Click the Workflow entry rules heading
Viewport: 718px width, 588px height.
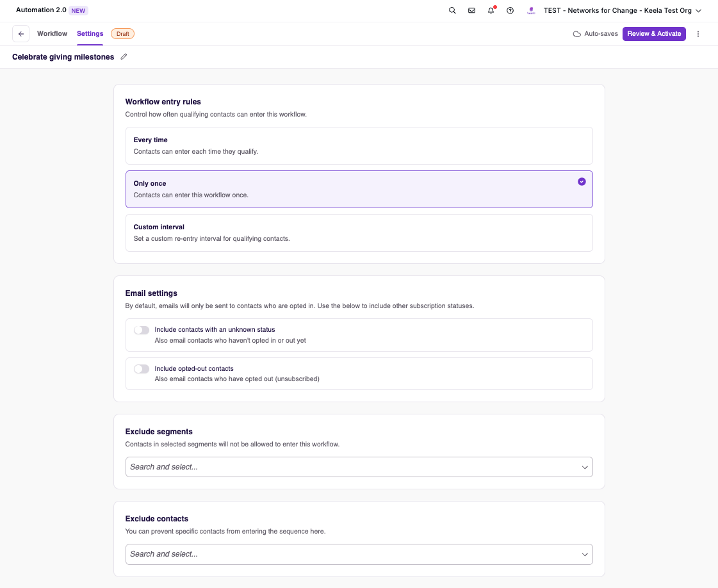[163, 102]
